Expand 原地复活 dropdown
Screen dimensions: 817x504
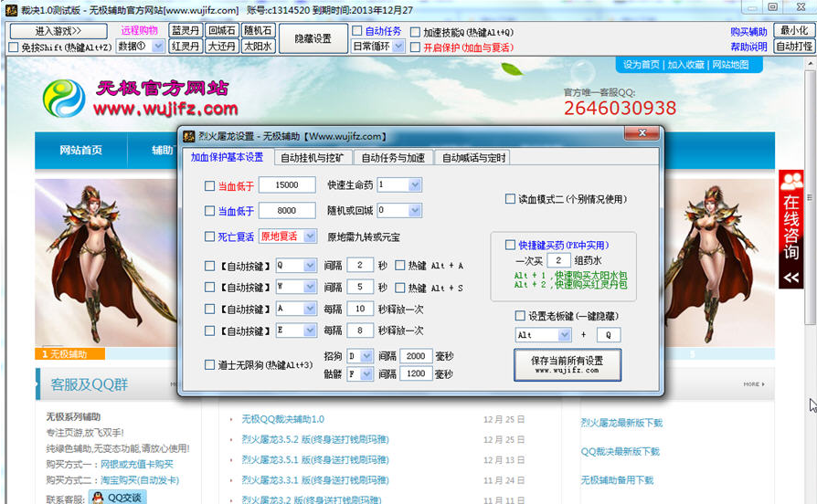310,236
